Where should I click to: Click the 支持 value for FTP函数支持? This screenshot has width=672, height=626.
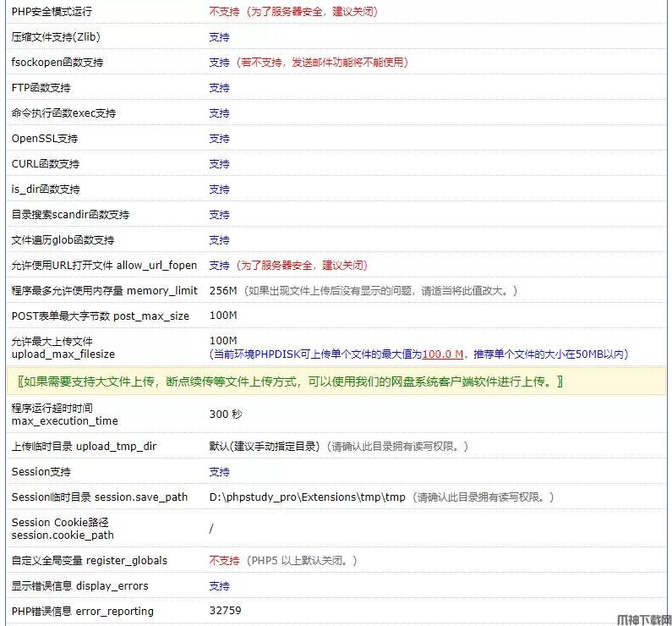tap(219, 88)
